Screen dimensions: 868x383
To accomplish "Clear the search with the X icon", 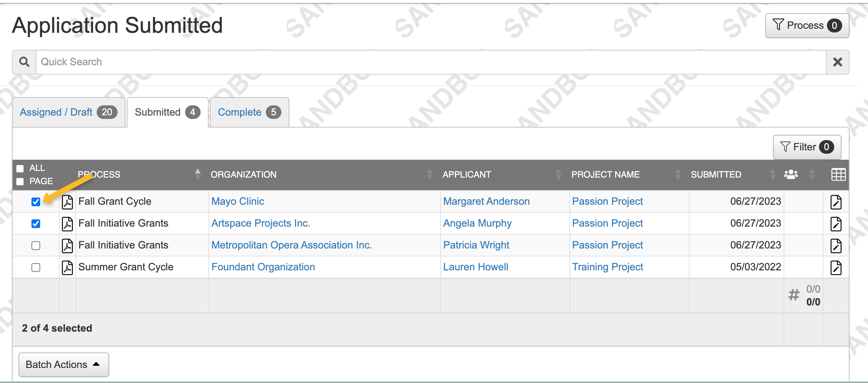I will 837,62.
